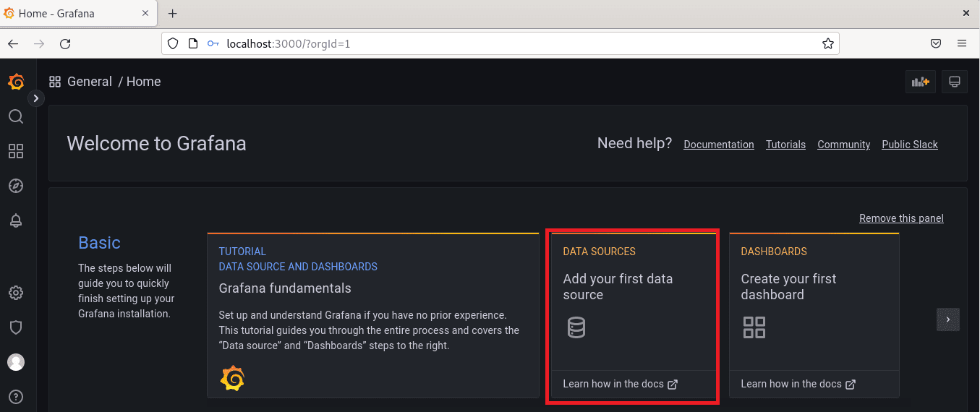Open the Server Admin shield icon
This screenshot has width=980, height=412.
tap(16, 327)
